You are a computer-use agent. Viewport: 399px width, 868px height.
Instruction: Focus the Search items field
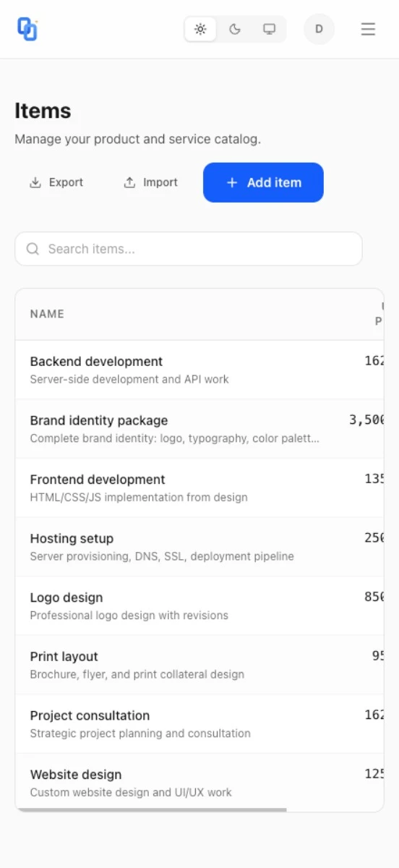[x=189, y=249]
